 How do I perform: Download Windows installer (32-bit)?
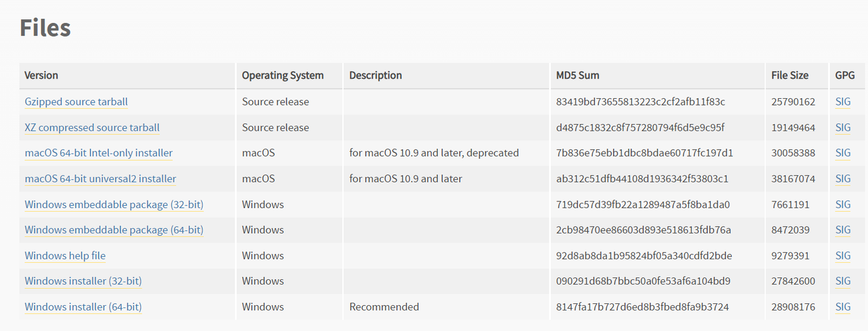click(x=83, y=282)
